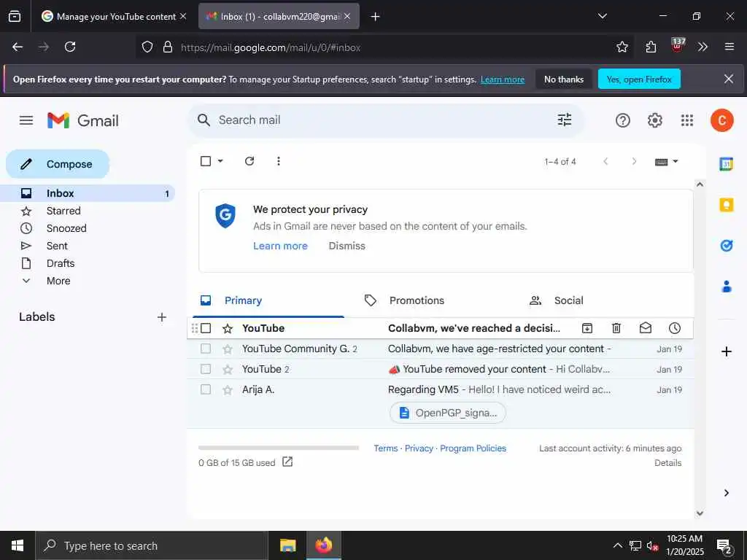Open the Drafts folder
The image size is (747, 560).
point(61,263)
